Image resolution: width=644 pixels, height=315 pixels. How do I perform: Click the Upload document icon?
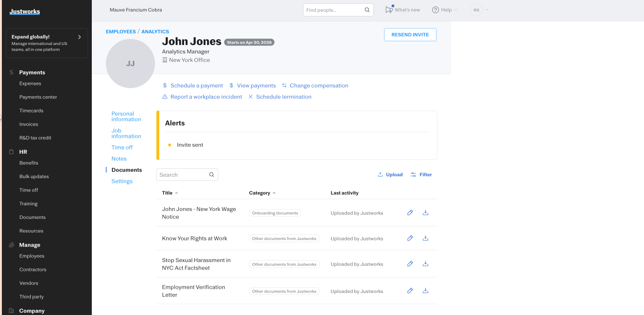tap(380, 175)
